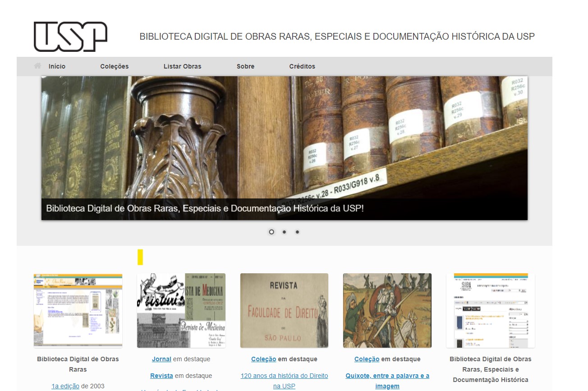
Task: Open the Biblioteca Digital de Obras Raras thumbnail
Action: point(78,310)
